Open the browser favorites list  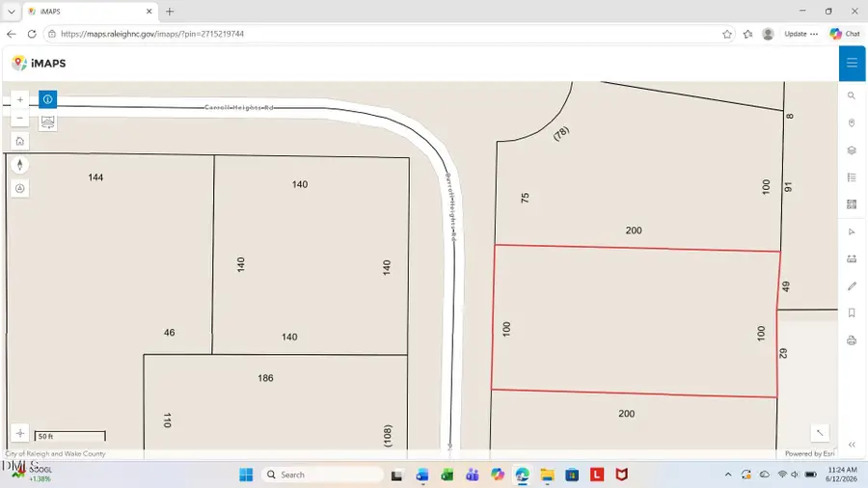pyautogui.click(x=747, y=34)
